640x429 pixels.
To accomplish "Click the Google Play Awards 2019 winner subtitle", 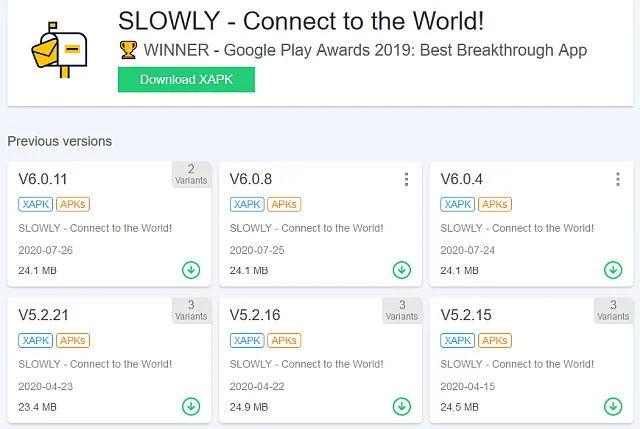I will (365, 50).
